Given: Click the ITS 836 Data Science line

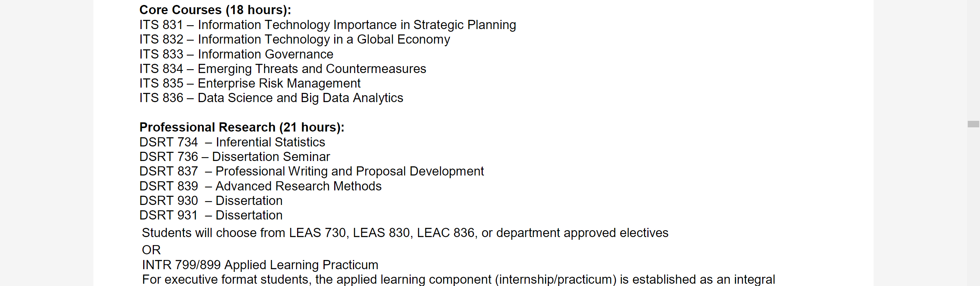Looking at the screenshot, I should (271, 98).
